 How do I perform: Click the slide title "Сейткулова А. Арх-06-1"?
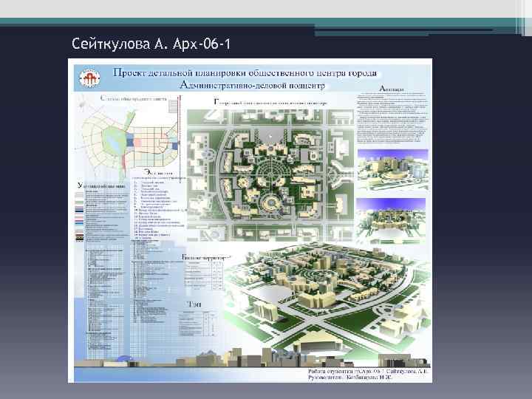(151, 44)
